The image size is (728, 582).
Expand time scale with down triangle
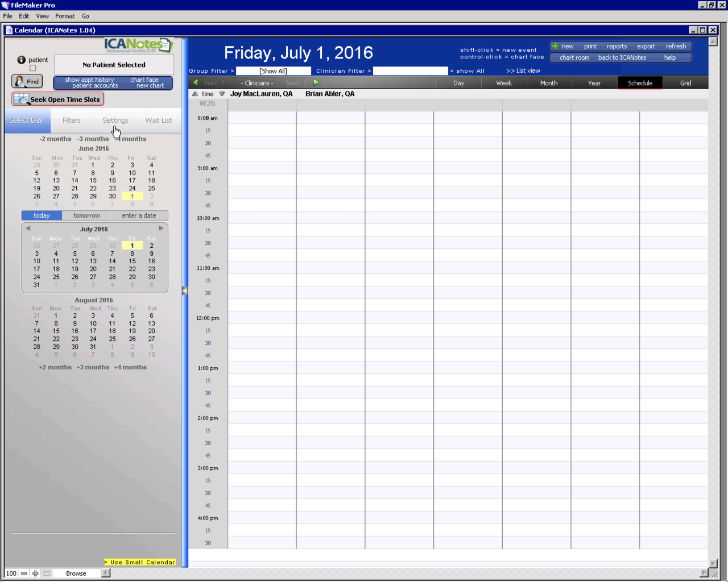(x=222, y=94)
